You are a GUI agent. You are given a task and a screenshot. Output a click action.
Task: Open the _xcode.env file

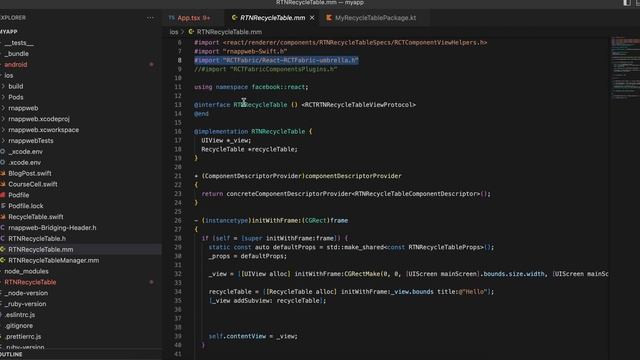click(25, 152)
